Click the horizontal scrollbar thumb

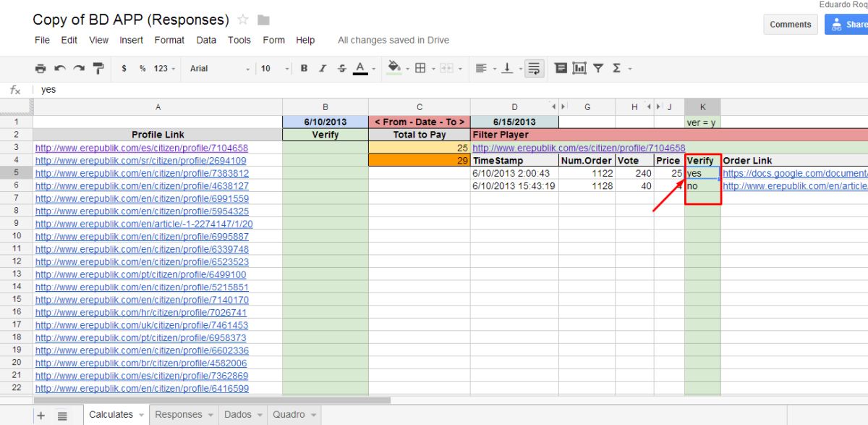pyautogui.click(x=212, y=400)
